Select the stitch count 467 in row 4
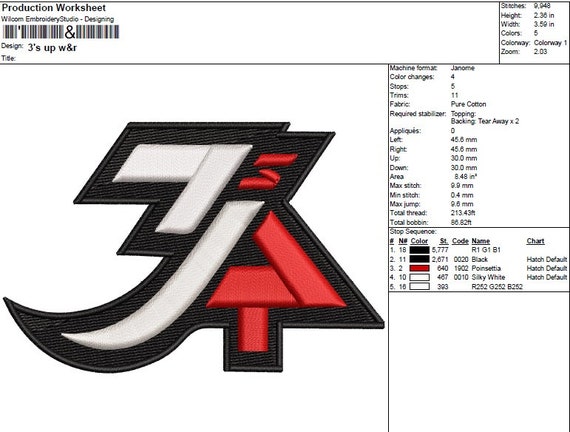This screenshot has height=432, width=570. (x=443, y=277)
